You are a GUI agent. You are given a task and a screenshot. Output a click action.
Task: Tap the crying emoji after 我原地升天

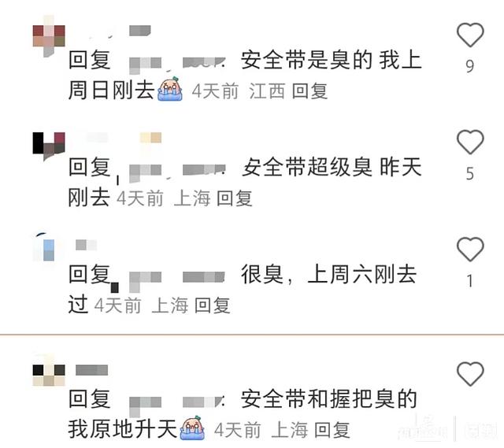click(x=192, y=428)
